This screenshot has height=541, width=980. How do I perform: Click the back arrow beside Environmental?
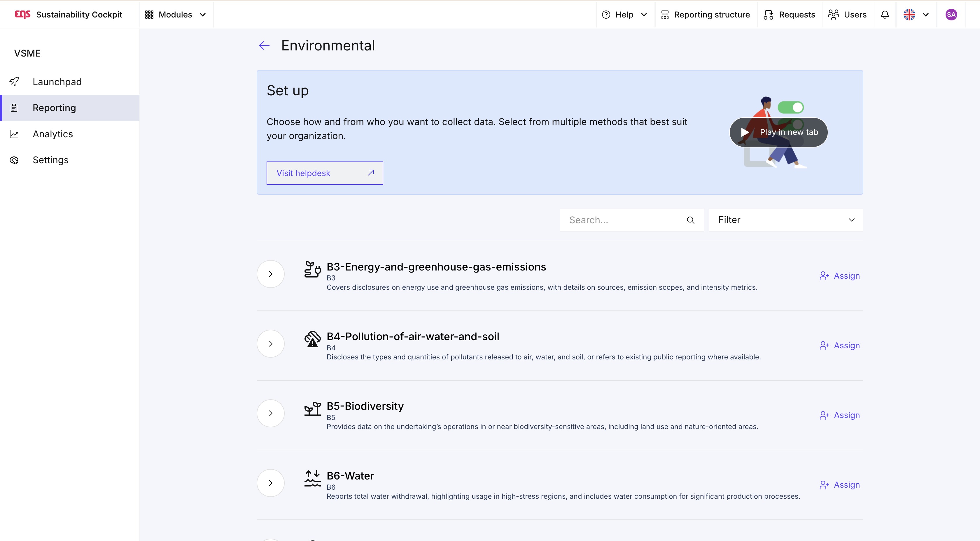coord(264,46)
